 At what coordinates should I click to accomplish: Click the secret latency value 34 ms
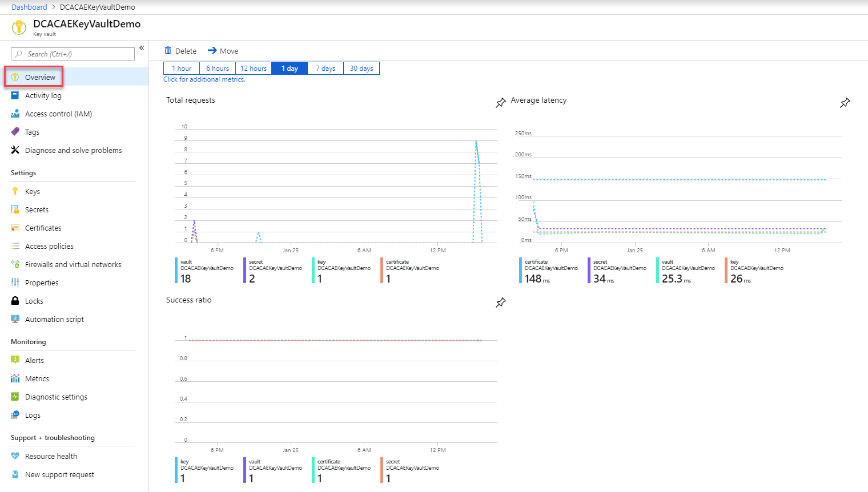click(x=604, y=279)
